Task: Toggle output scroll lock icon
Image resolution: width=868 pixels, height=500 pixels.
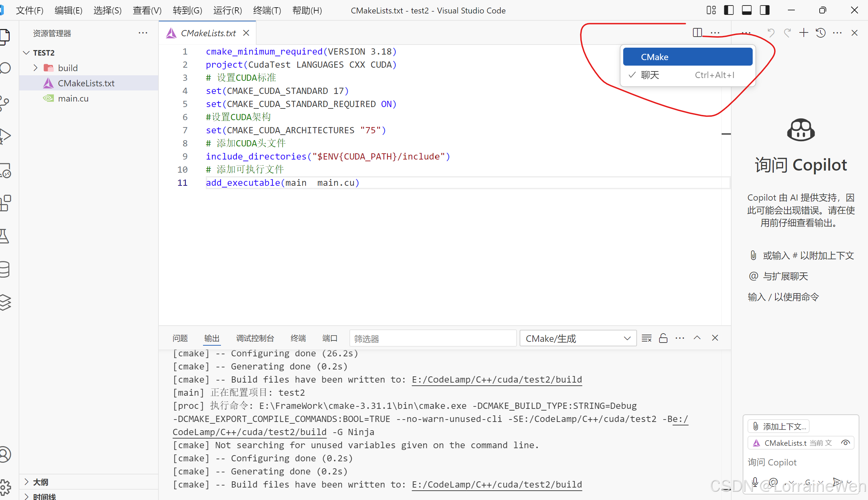Action: point(663,338)
